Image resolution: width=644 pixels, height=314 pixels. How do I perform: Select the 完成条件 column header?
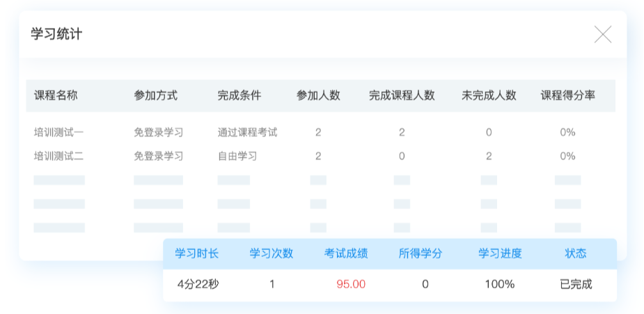pos(239,96)
